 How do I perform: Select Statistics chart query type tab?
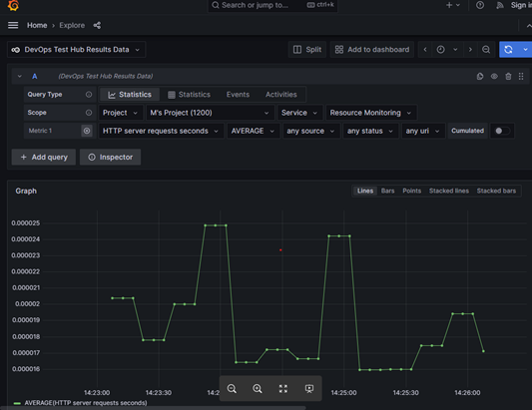[x=130, y=95]
